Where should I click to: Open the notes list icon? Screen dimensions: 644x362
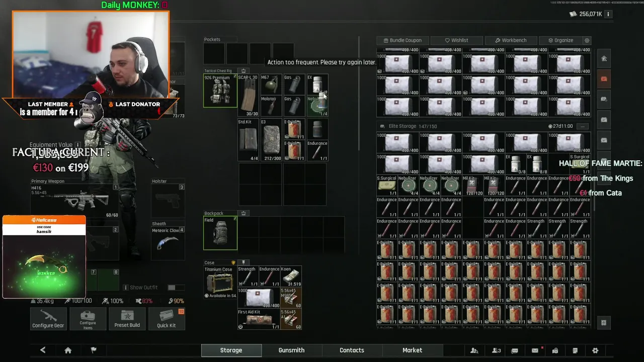[575, 350]
